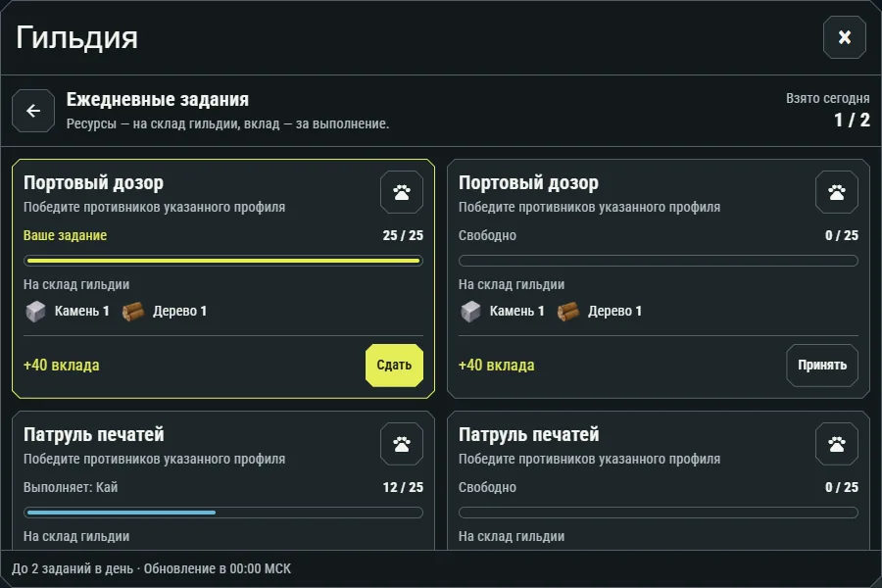Click the wood logs icon in the Ваше задание card
Viewport: 882px width, 588px height.
pos(133,312)
